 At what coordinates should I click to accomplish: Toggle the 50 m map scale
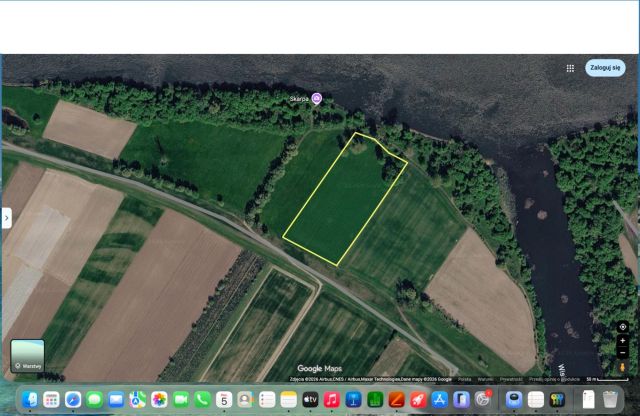tap(607, 379)
